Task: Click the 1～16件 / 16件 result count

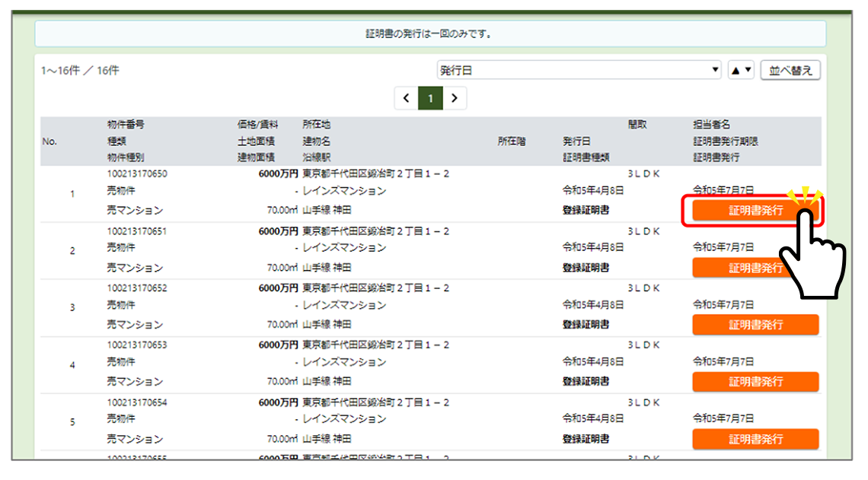Action: tap(80, 70)
